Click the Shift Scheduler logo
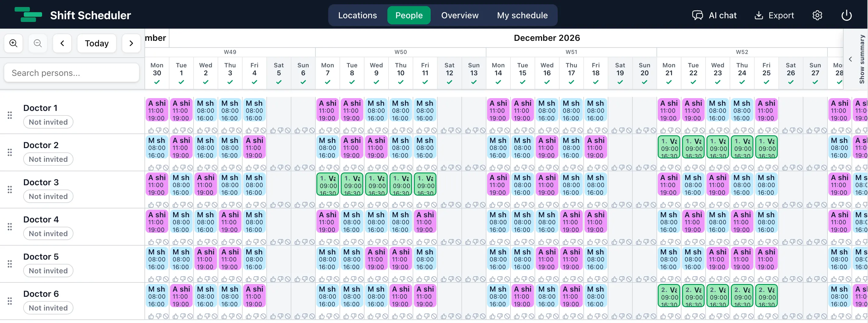The image size is (868, 323). click(x=28, y=15)
